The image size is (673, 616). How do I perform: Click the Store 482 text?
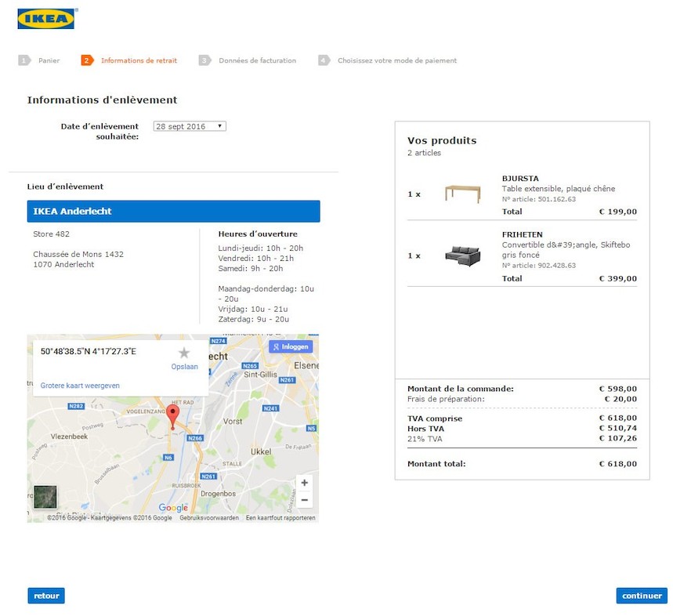51,234
